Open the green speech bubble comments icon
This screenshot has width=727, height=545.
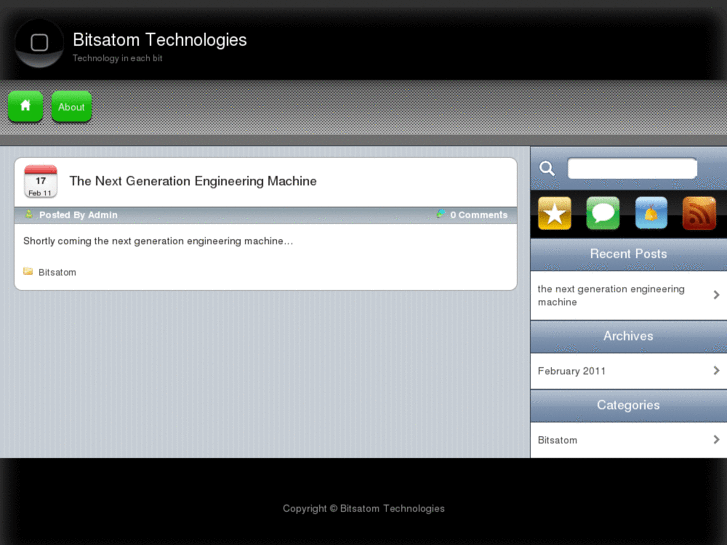click(603, 213)
